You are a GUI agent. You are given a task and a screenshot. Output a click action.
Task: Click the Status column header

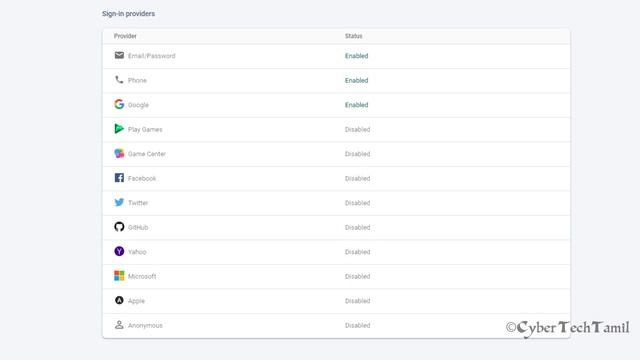tap(353, 36)
